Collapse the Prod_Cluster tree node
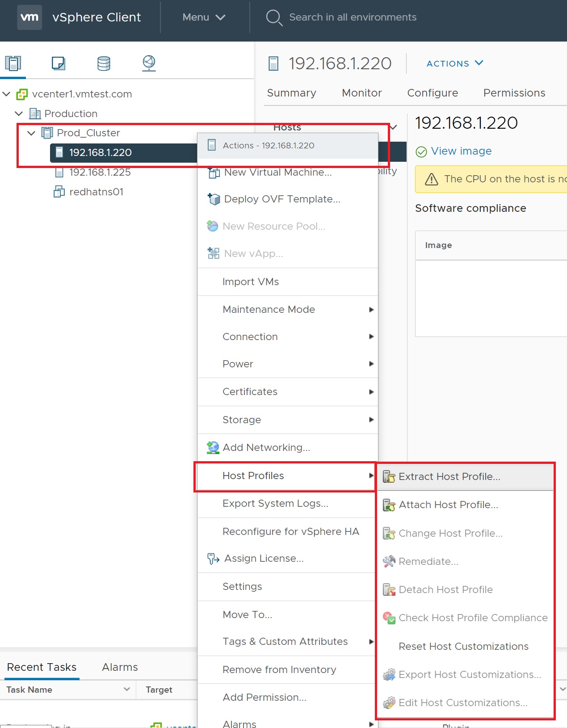 31,133
